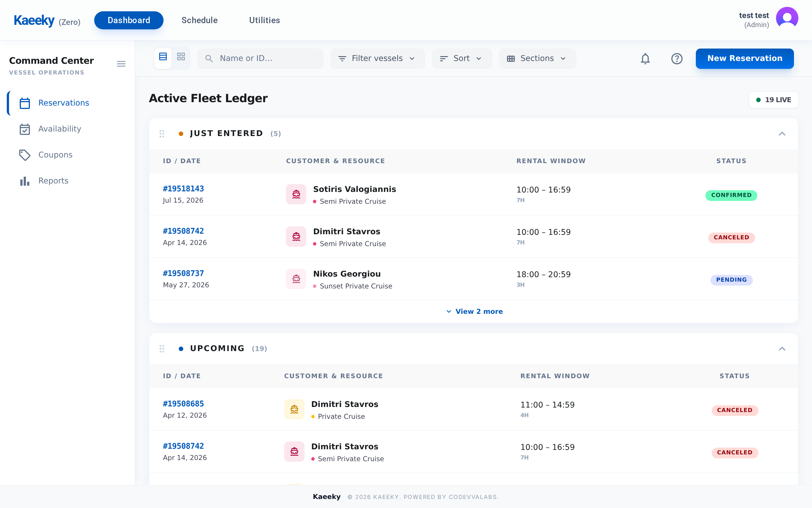Image resolution: width=812 pixels, height=508 pixels.
Task: Open the Filter vessels dropdown
Action: click(378, 58)
